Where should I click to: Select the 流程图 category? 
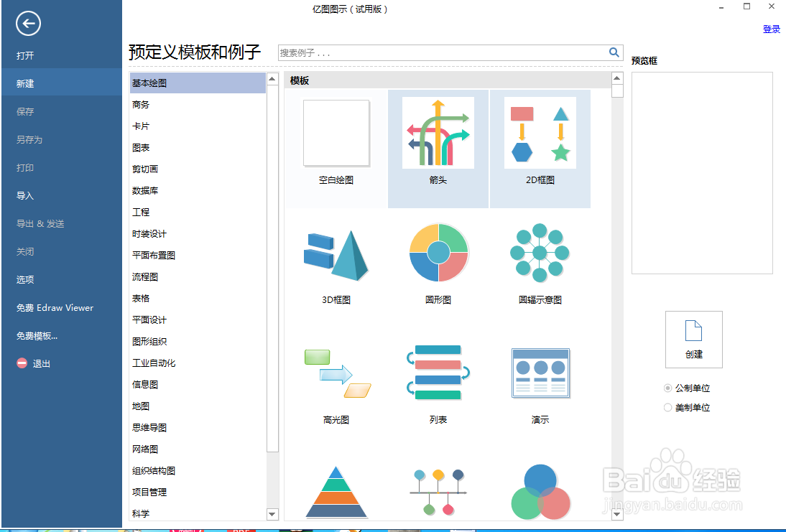point(198,277)
